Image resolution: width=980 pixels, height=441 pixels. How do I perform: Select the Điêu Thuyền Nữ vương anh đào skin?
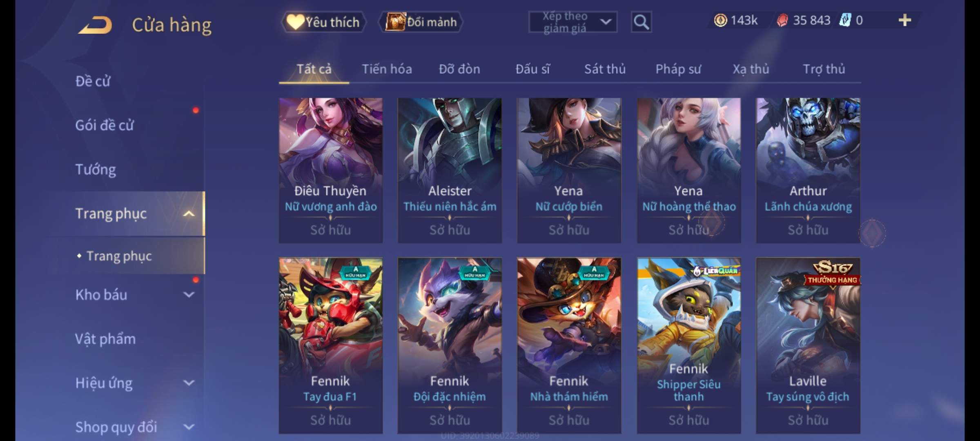pyautogui.click(x=331, y=170)
